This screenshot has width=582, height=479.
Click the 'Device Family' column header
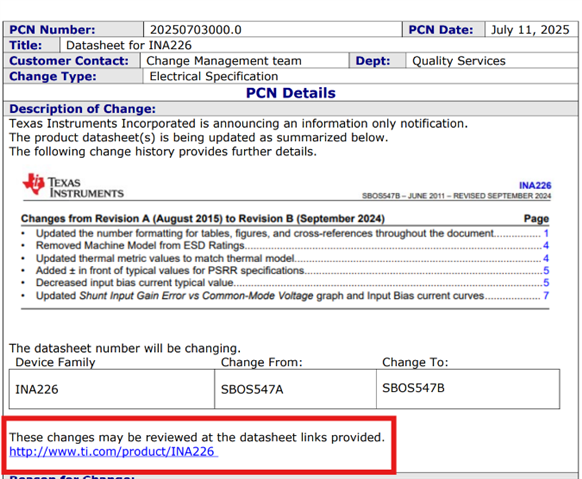[55, 362]
